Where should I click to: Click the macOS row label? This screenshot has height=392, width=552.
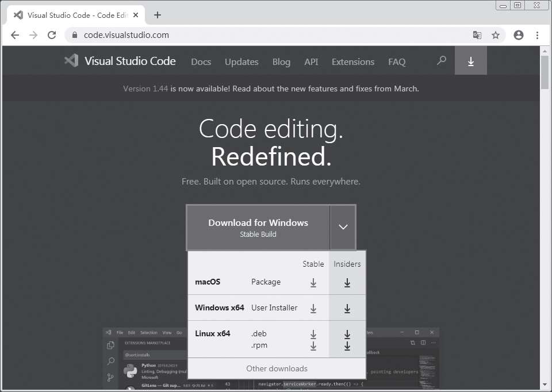point(208,282)
